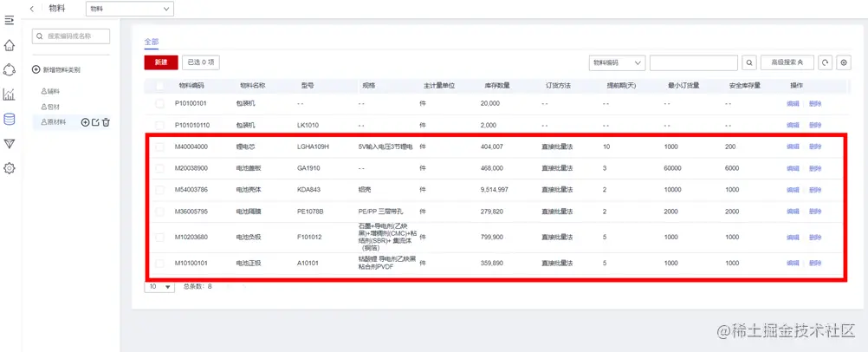Screen dimensions: 868x352
Task: Check the row M36005795 checkbox
Action: click(160, 212)
